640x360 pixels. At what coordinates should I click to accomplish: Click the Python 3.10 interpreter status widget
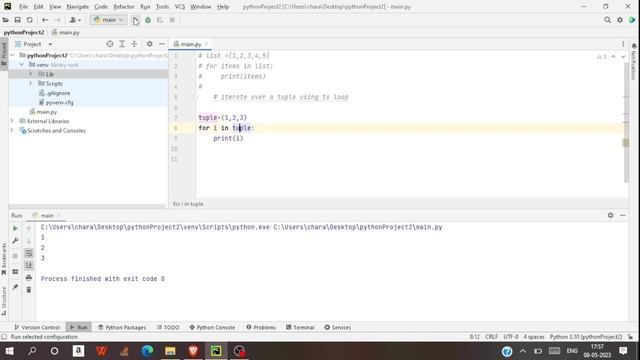586,337
